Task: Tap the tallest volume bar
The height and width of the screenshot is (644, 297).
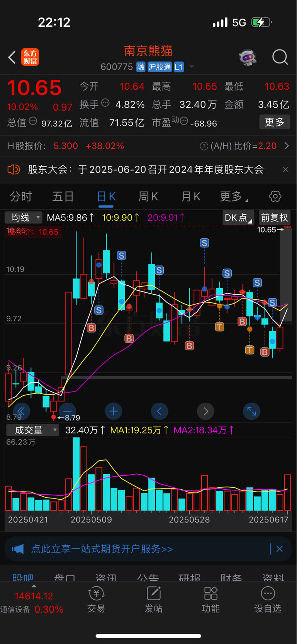Action: [x=76, y=474]
